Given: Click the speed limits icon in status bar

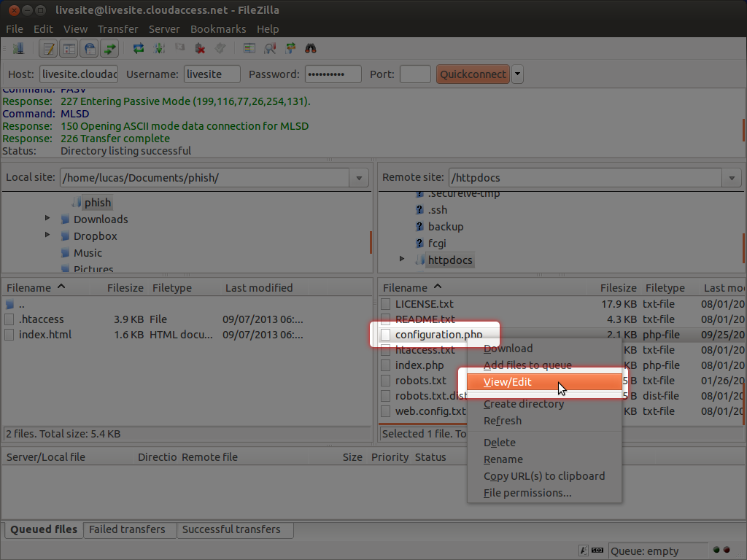Looking at the screenshot, I should click(x=597, y=551).
